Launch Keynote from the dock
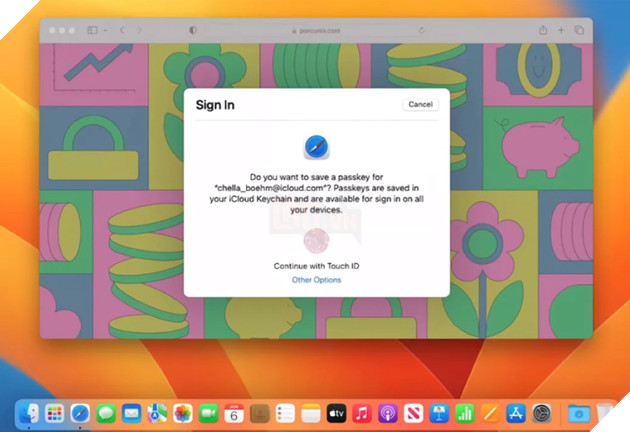Screen dimensions: 630x432 pos(439,413)
